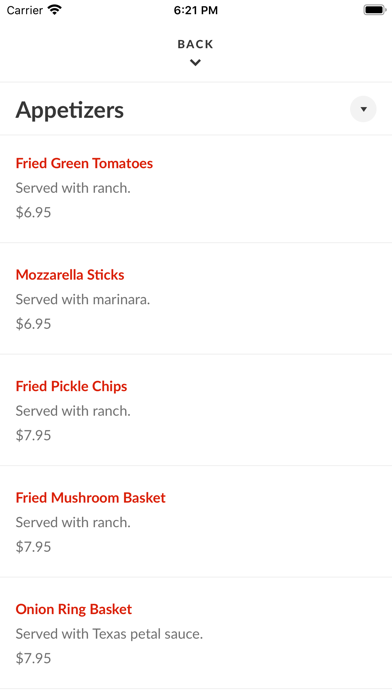Open the Appetizers category dropdown arrow
The width and height of the screenshot is (392, 696).
click(x=363, y=109)
